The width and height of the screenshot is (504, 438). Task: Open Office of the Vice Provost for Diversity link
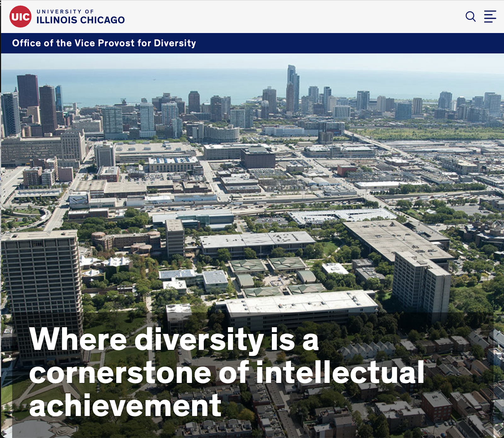pos(104,43)
